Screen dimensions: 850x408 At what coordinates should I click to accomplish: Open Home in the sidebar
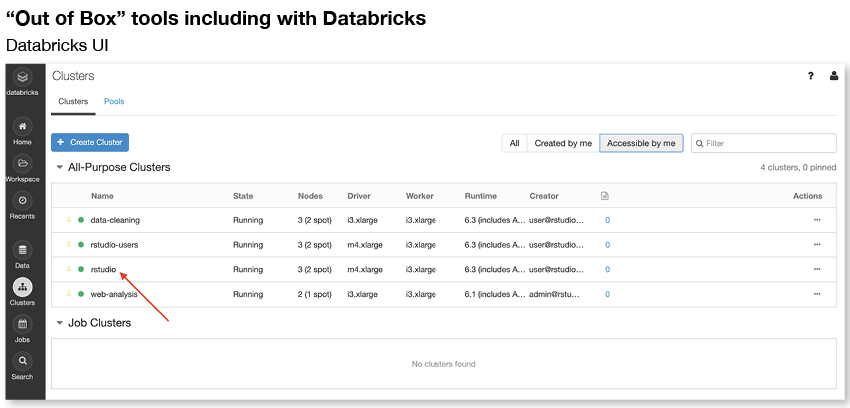point(22,126)
